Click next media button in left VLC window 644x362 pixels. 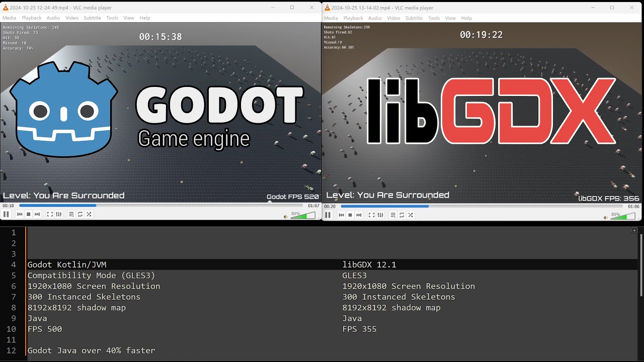click(37, 214)
